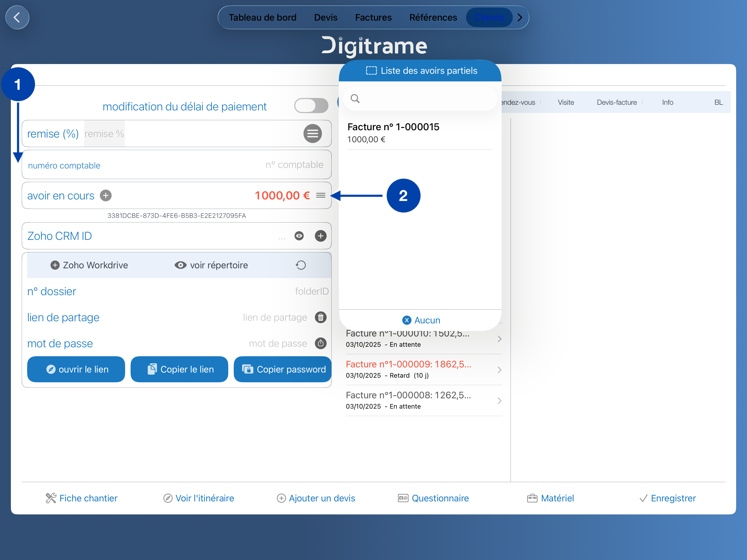Screen dimensions: 747x560
Task: Select the Devis-facture tab
Action: pyautogui.click(x=616, y=102)
